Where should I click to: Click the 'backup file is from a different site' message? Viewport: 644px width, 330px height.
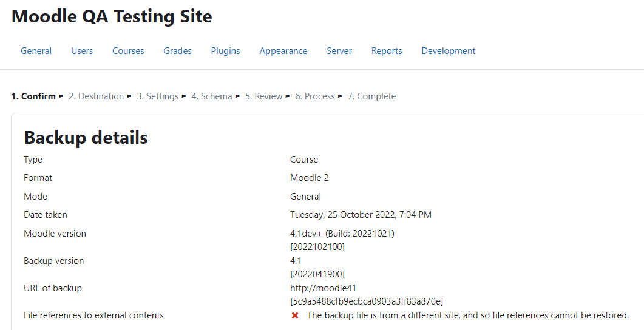coord(468,315)
